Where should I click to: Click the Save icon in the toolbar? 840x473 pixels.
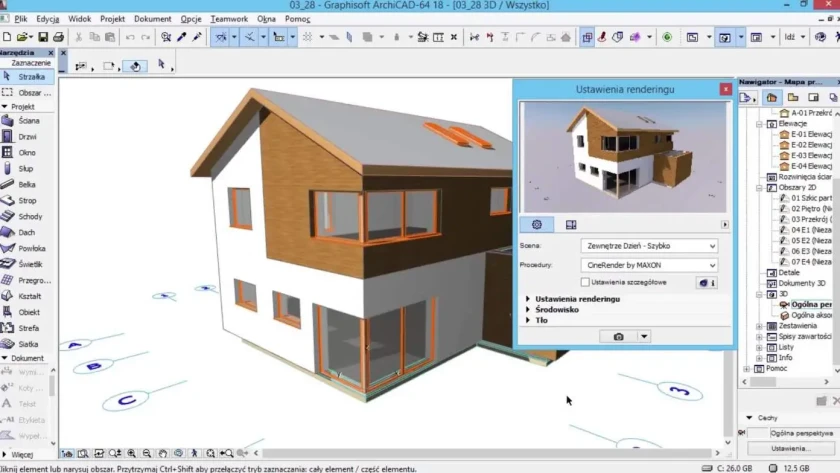coord(44,37)
